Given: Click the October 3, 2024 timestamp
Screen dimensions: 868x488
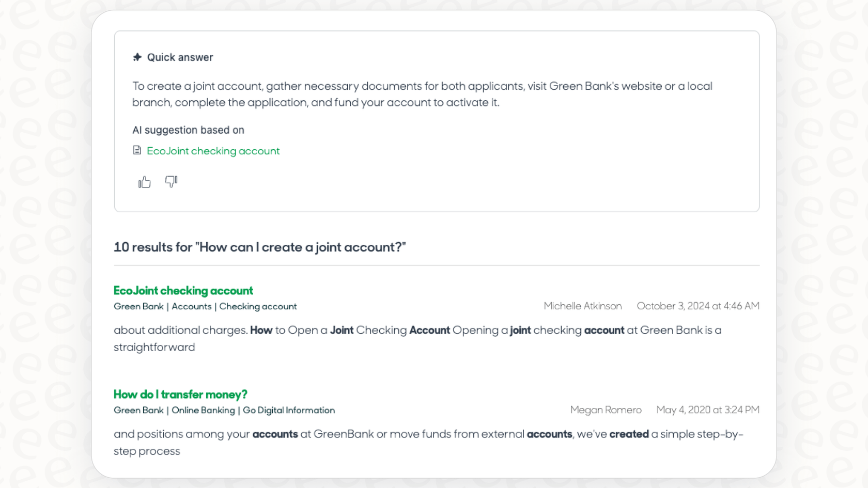Looking at the screenshot, I should (x=698, y=306).
